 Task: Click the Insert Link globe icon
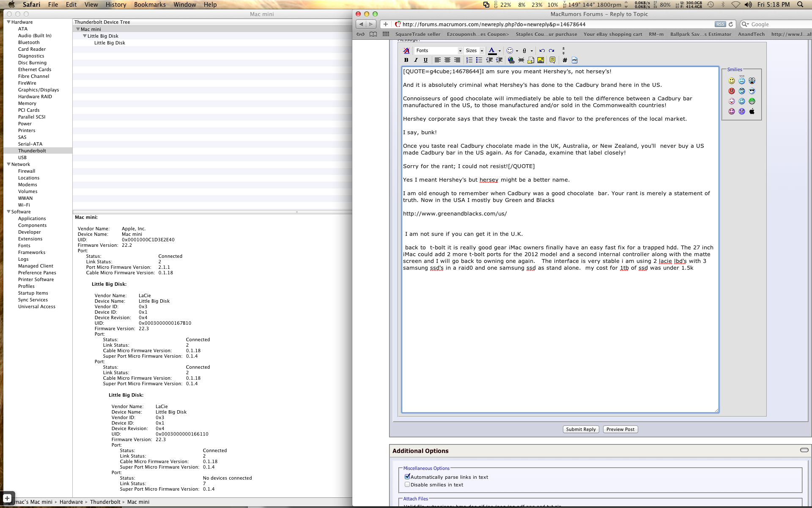[511, 60]
